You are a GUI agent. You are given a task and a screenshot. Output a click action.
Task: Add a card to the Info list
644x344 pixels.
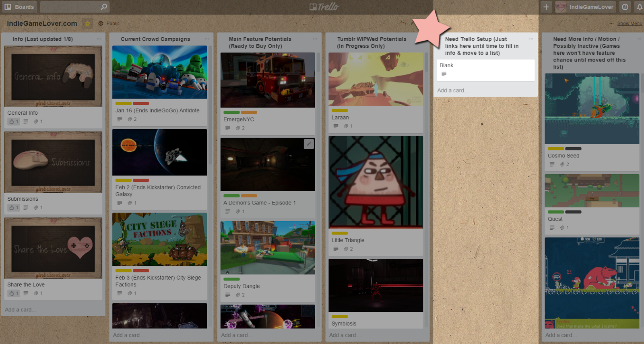[21, 310]
